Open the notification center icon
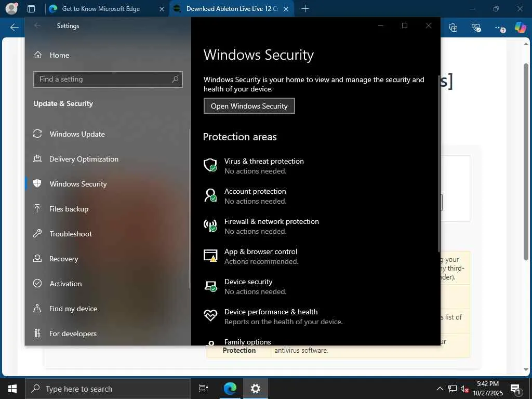The height and width of the screenshot is (399, 532). tap(516, 389)
